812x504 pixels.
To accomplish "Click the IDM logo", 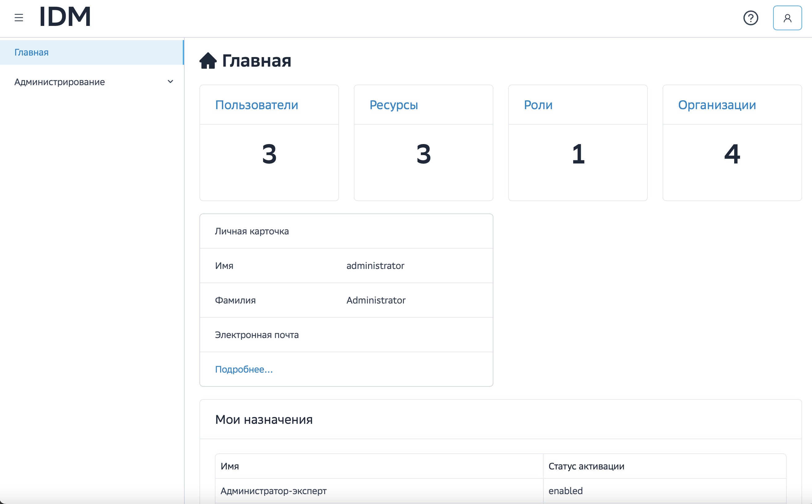I will [x=65, y=16].
